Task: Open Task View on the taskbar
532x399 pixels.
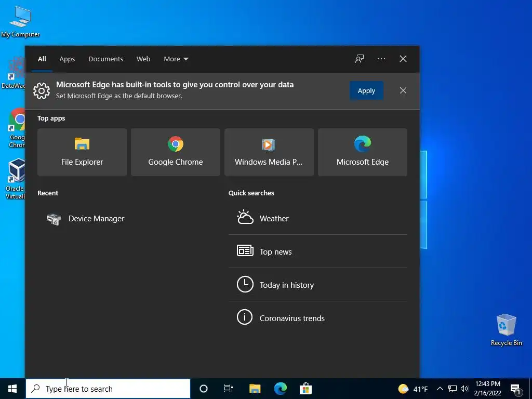Action: coord(229,389)
